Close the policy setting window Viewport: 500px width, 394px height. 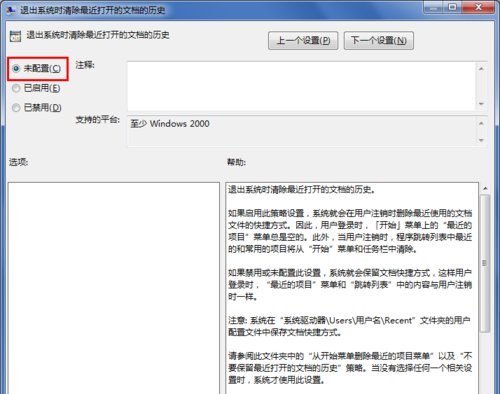point(478,7)
